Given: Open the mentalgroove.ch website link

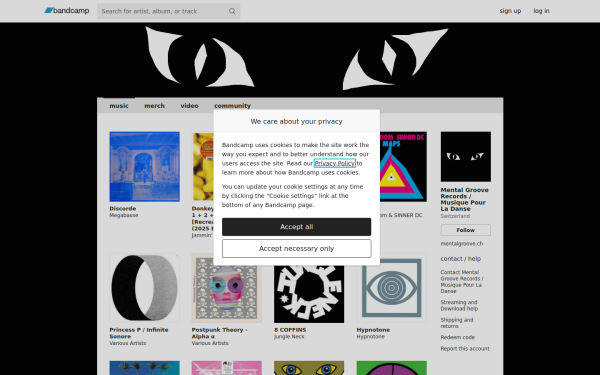Looking at the screenshot, I should (461, 244).
